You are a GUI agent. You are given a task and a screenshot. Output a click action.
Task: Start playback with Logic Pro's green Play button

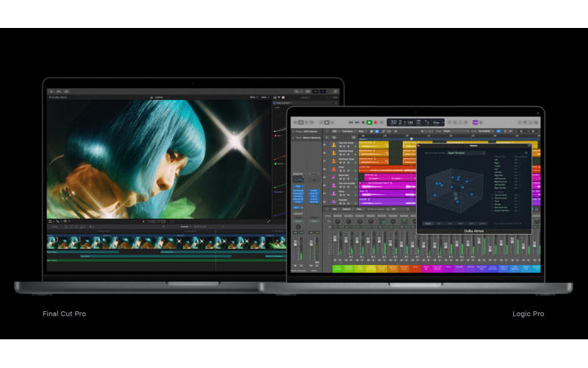coord(370,122)
